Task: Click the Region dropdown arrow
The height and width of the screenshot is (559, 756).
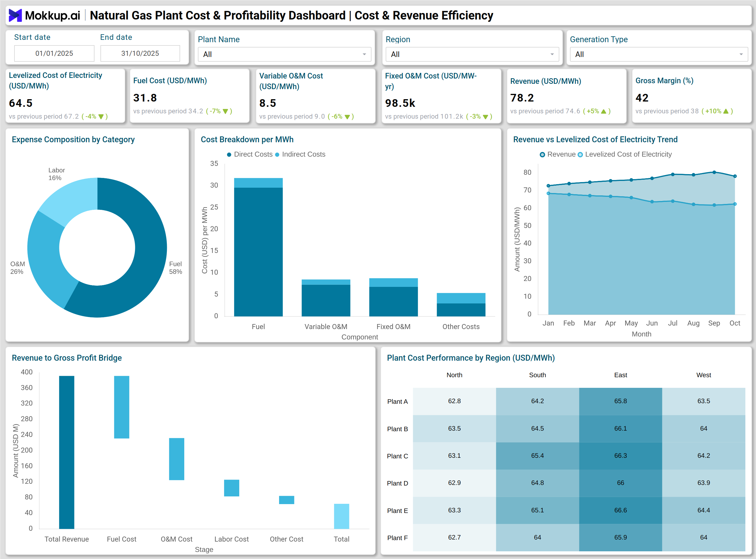Action: coord(552,55)
